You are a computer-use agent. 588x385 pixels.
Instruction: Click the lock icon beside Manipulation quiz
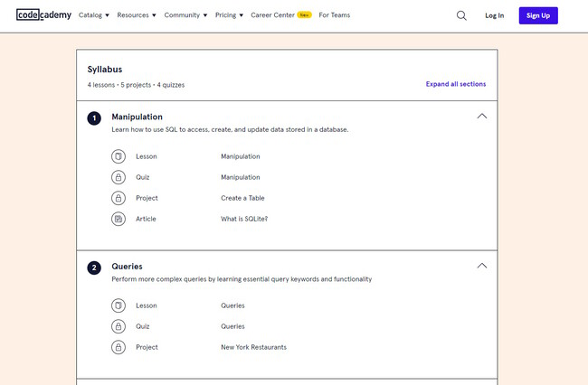(x=119, y=177)
